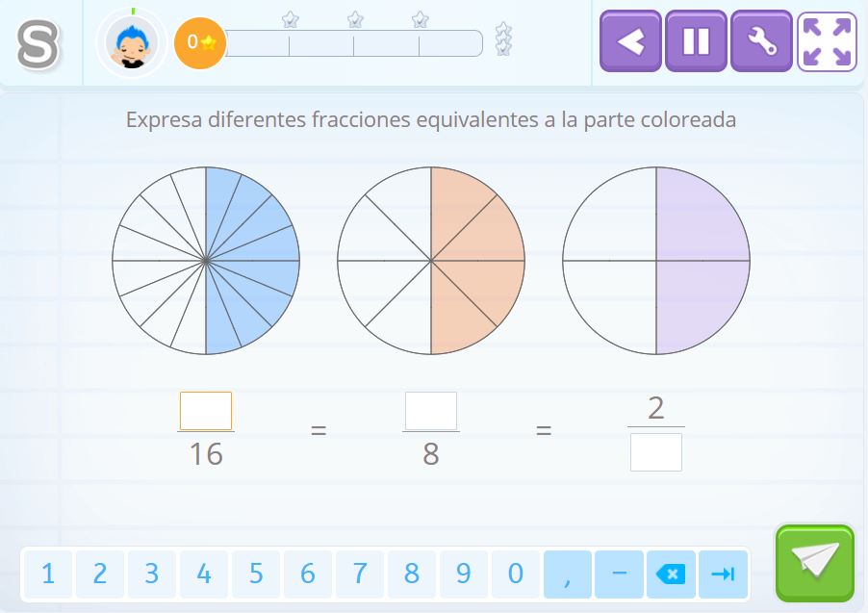Click the gray S logo
The image size is (868, 613).
pyautogui.click(x=38, y=44)
